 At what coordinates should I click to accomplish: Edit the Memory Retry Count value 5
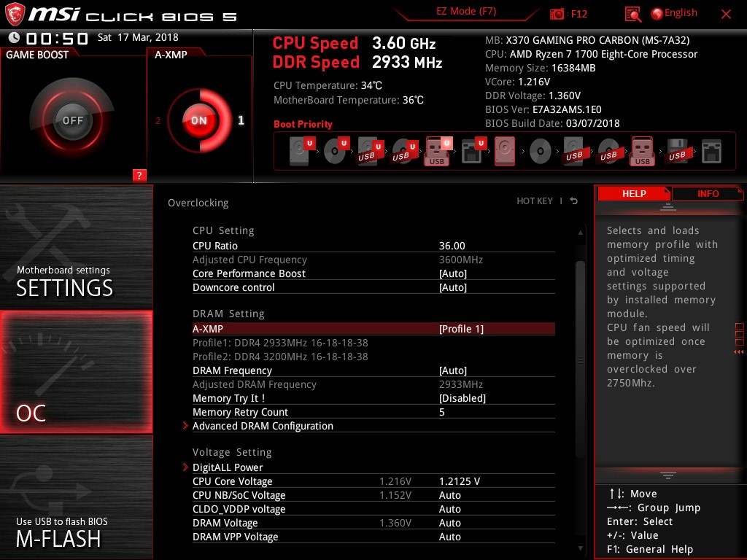(x=373, y=412)
